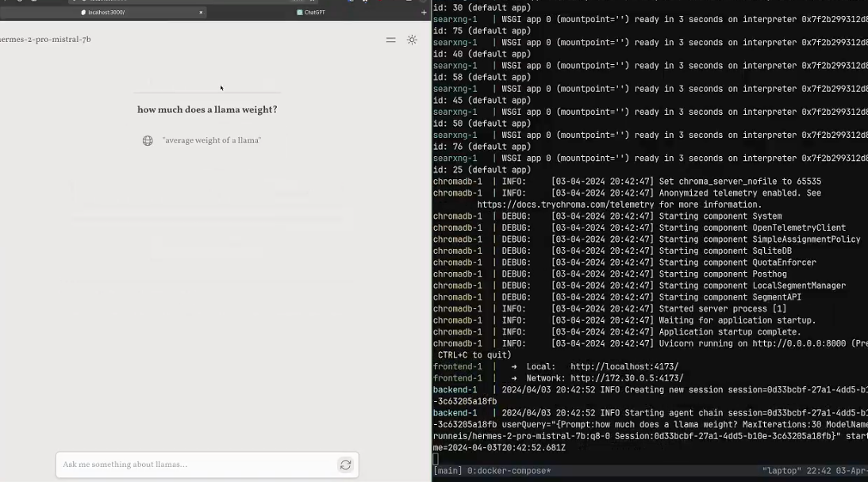Focus the 'Ask me something about llamas' input
The width and height of the screenshot is (868, 482).
[207, 465]
